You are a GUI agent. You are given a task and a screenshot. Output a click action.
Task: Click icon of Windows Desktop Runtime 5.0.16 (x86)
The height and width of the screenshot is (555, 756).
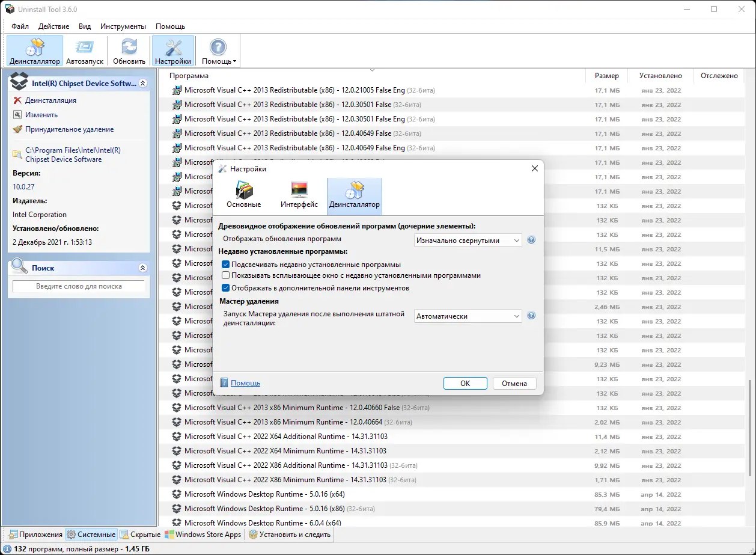[x=177, y=509]
